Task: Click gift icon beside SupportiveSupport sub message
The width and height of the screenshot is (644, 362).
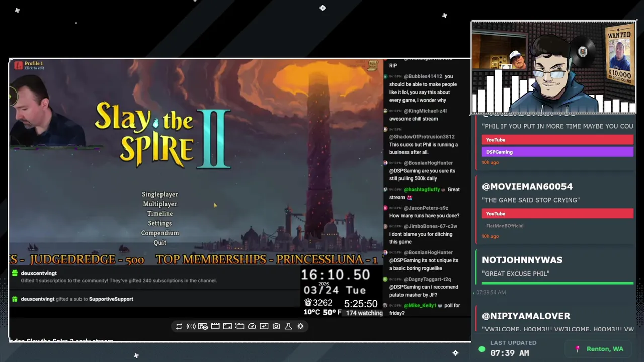Action: [15, 299]
